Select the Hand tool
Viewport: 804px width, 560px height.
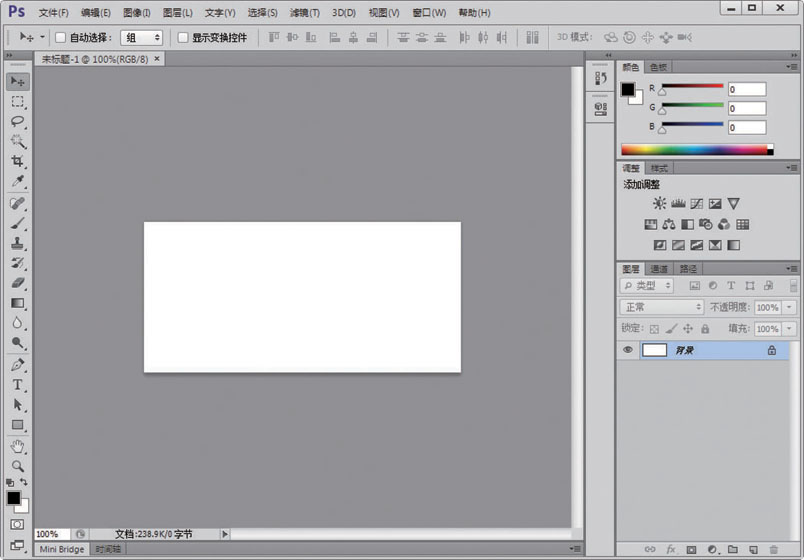pyautogui.click(x=17, y=446)
